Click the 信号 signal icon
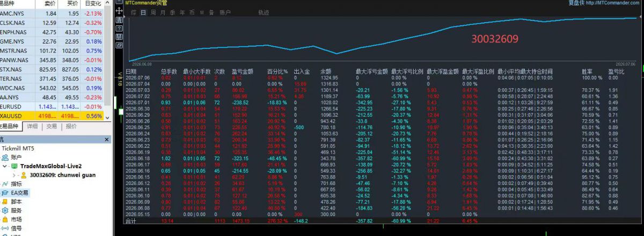The height and width of the screenshot is (236, 644). (x=5, y=228)
